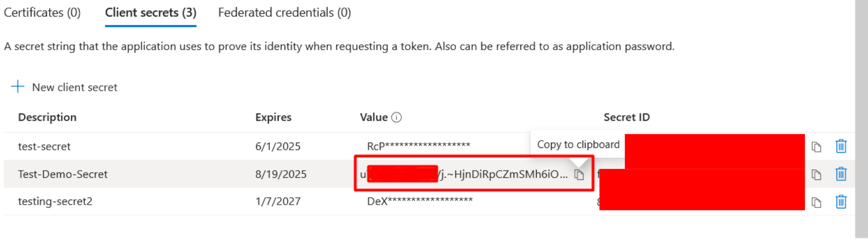Click the info icon beside Value
Screen dimensions: 868x239
point(396,117)
